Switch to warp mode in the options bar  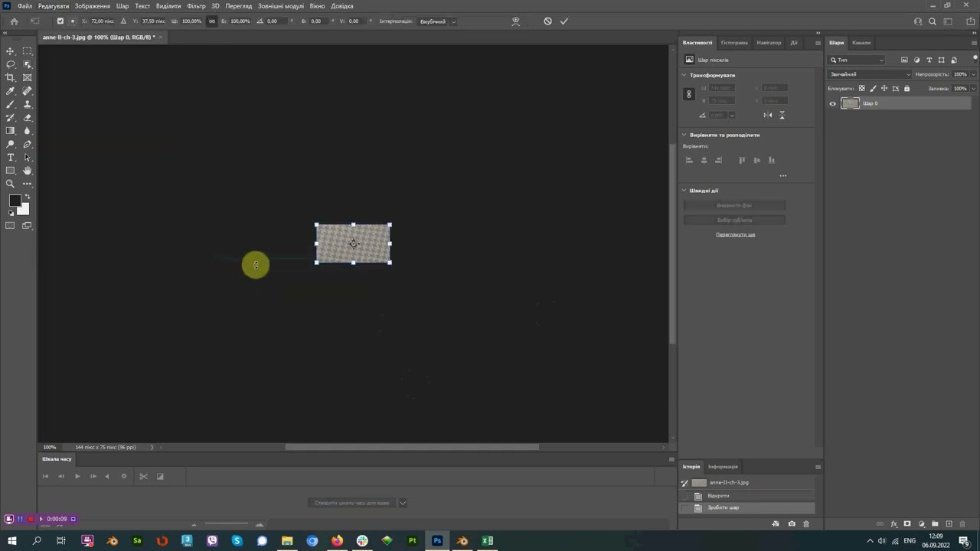[516, 21]
